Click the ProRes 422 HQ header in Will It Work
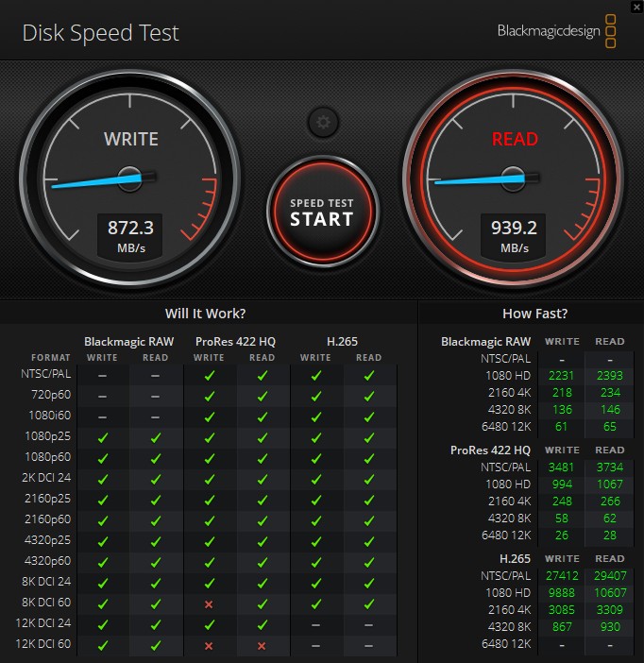This screenshot has height=663, width=644. 235,341
